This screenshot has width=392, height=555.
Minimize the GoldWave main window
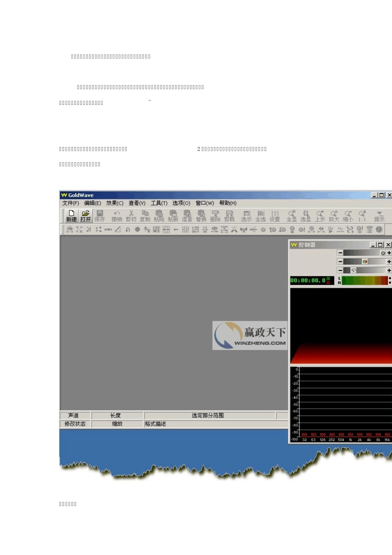pyautogui.click(x=374, y=195)
